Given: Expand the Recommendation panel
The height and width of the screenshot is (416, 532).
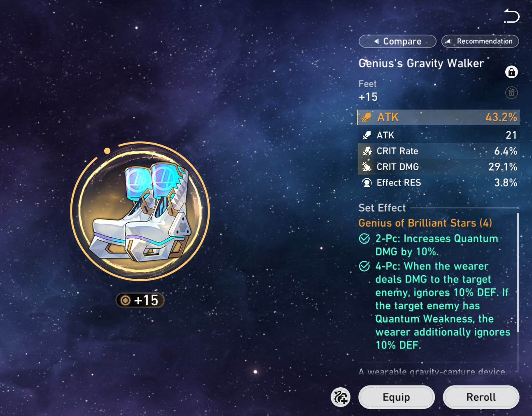Looking at the screenshot, I should point(480,41).
